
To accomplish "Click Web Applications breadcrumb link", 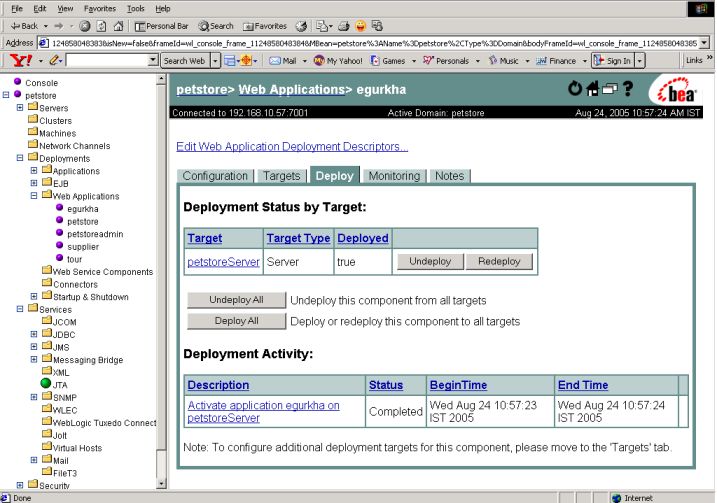I will (x=292, y=90).
